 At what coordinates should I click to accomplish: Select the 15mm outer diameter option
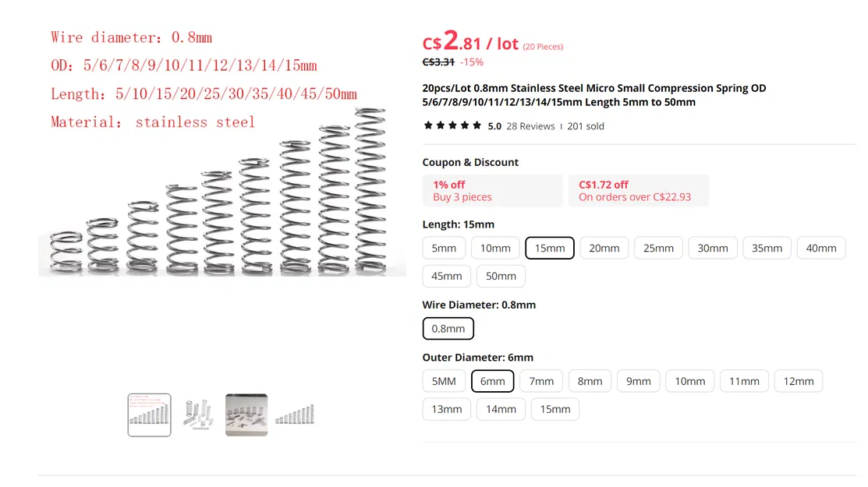(555, 410)
